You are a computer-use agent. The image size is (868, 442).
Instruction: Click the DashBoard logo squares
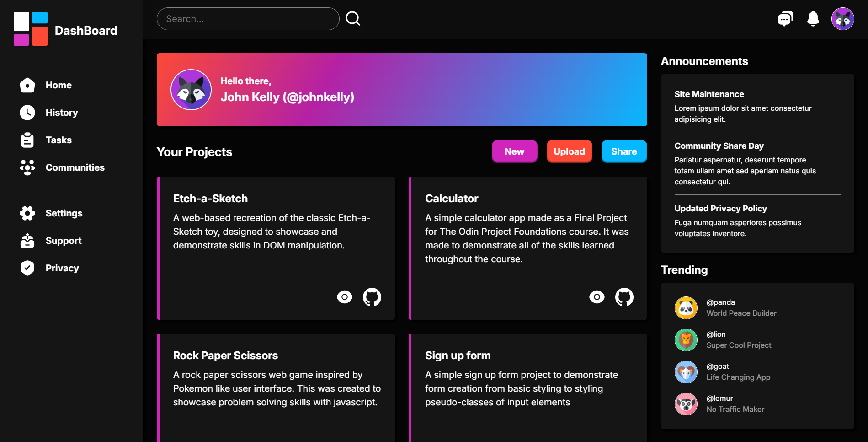[x=31, y=28]
